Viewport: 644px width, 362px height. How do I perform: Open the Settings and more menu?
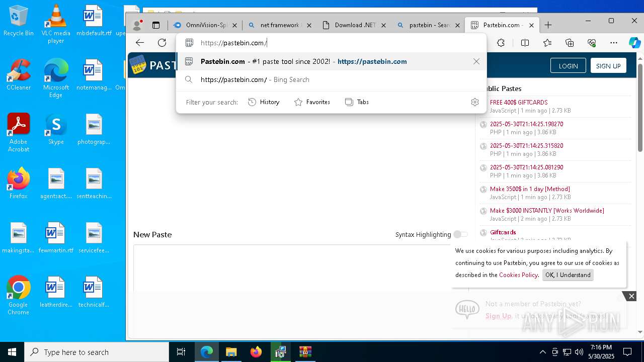click(x=614, y=43)
